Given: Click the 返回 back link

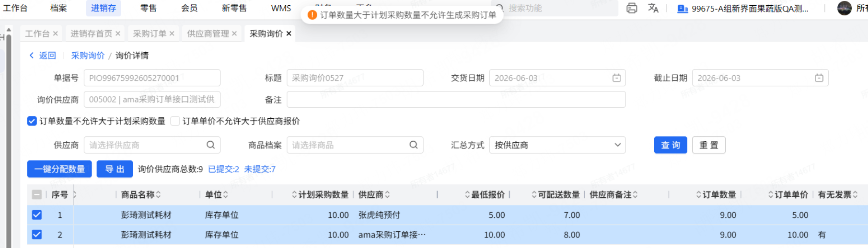Looking at the screenshot, I should (x=42, y=56).
